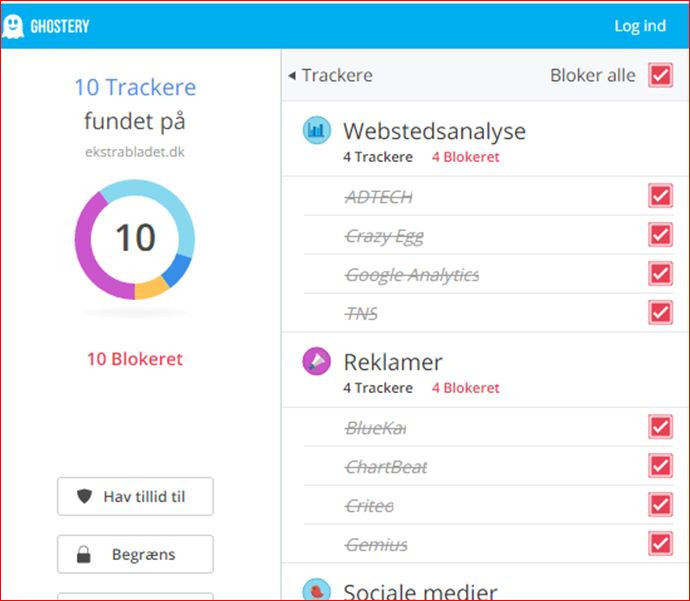
Task: Click 4 Trackere under Reklamer
Action: point(378,388)
